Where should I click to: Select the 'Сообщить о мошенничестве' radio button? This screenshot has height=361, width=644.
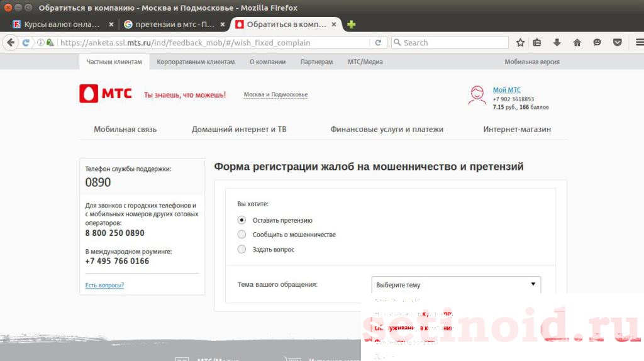[x=241, y=235]
